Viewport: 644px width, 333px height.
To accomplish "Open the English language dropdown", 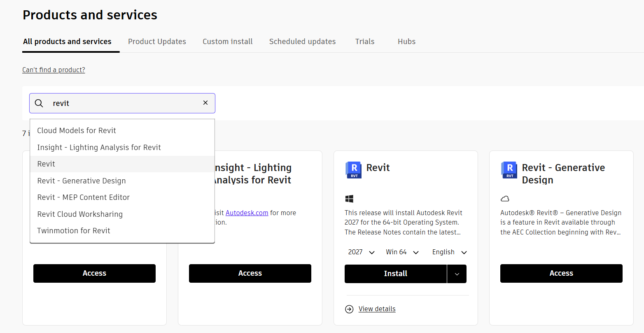I will [x=450, y=252].
